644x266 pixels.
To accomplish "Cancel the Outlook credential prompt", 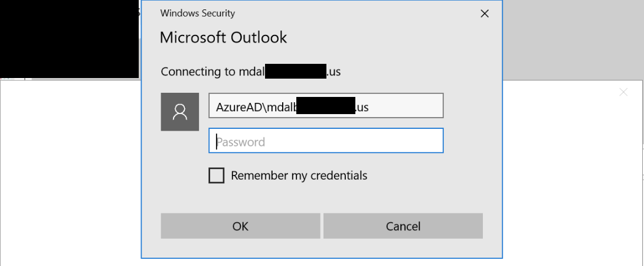I will click(403, 226).
